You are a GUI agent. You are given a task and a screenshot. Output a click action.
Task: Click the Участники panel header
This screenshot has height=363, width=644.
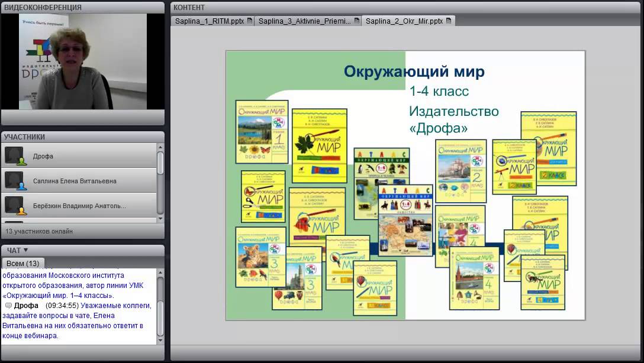[82, 137]
